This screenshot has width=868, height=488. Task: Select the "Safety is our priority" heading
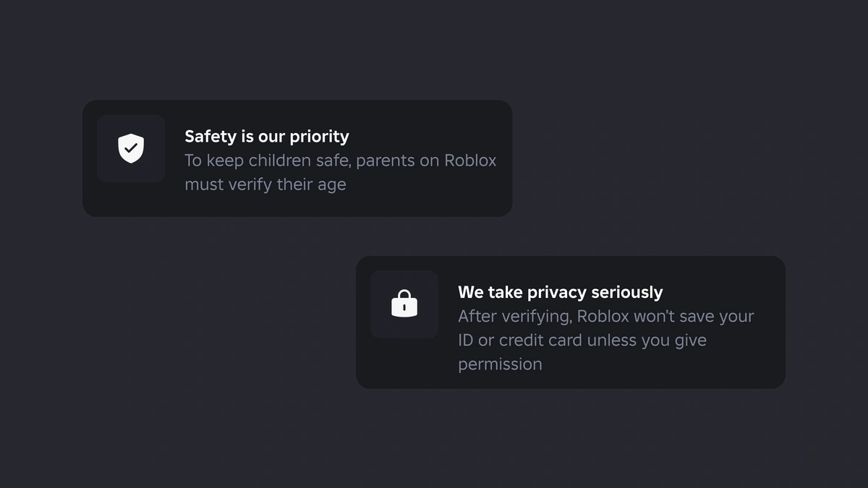point(267,137)
